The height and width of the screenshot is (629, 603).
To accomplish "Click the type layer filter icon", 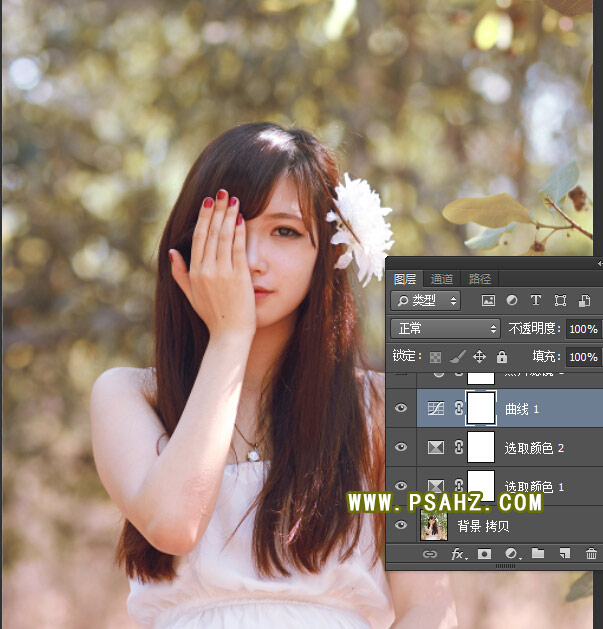I will pyautogui.click(x=536, y=300).
